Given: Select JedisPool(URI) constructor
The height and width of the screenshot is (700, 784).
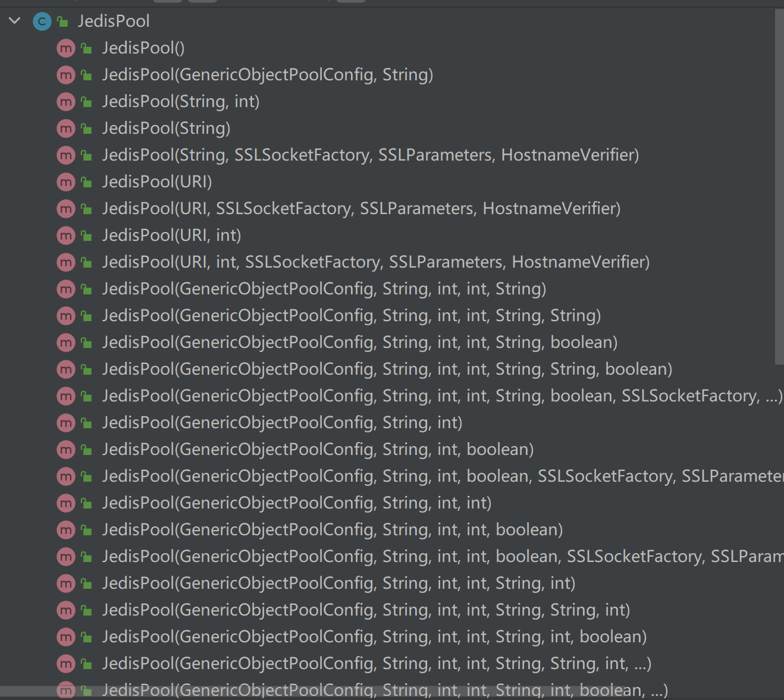Looking at the screenshot, I should (157, 182).
